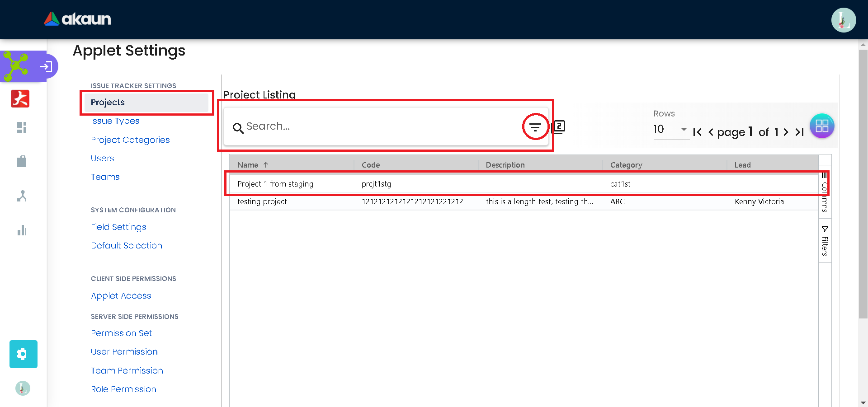Click description 'this is a length test' cell
The width and height of the screenshot is (868, 407).
(540, 201)
